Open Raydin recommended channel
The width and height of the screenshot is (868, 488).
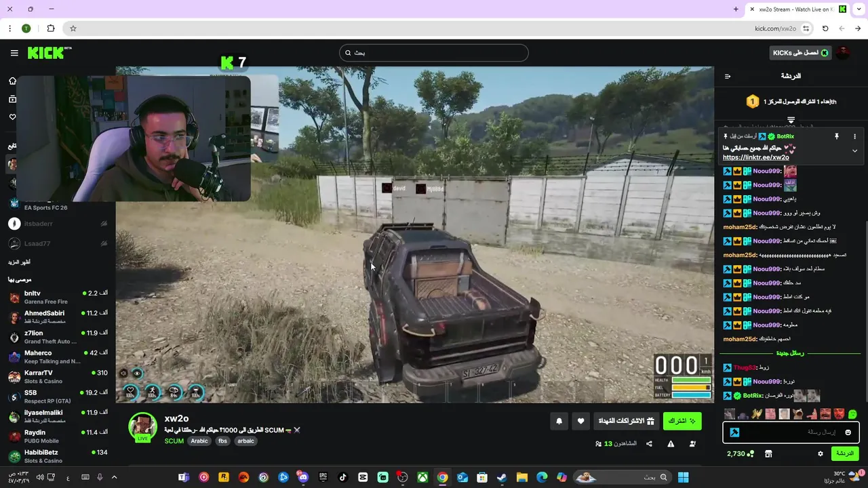click(58, 436)
